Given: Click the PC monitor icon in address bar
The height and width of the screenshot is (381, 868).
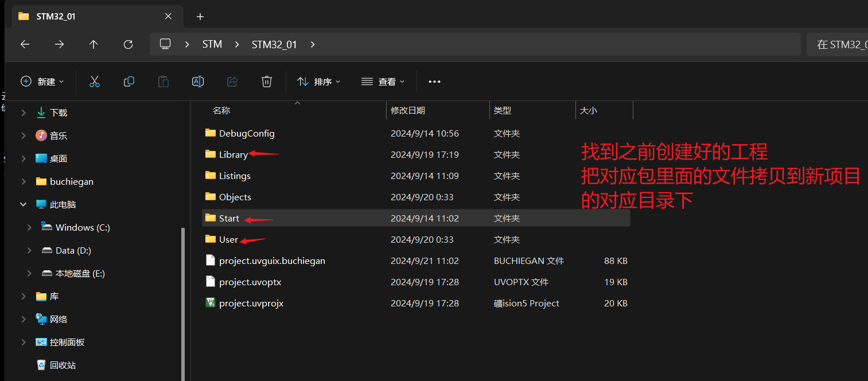Looking at the screenshot, I should [165, 44].
